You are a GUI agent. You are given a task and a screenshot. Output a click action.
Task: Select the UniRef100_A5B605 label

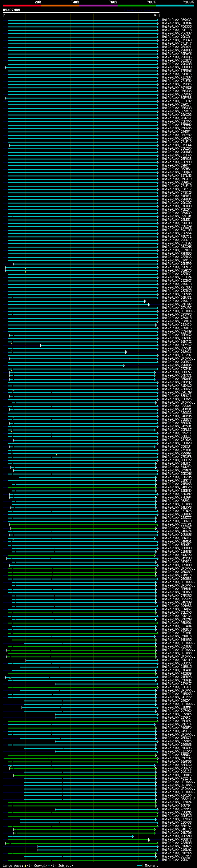(176, 128)
